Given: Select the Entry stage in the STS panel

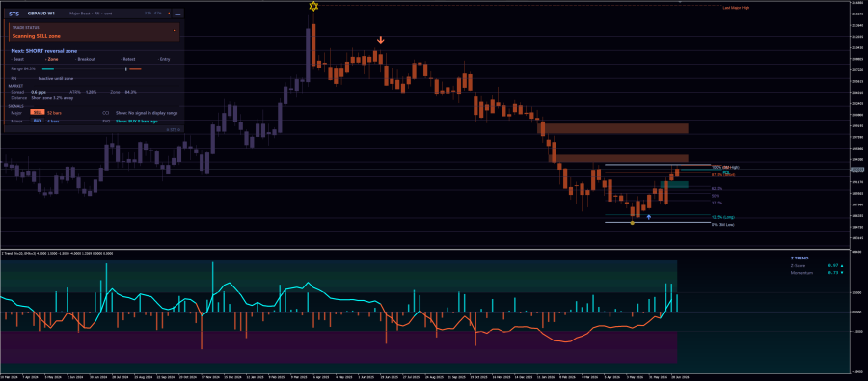Looking at the screenshot, I should [164, 59].
